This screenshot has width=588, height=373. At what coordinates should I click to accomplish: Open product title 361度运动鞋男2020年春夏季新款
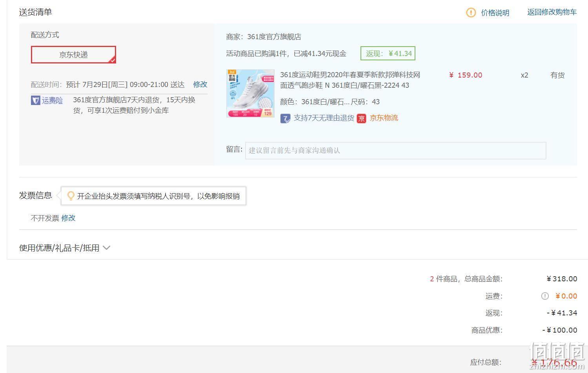click(350, 80)
